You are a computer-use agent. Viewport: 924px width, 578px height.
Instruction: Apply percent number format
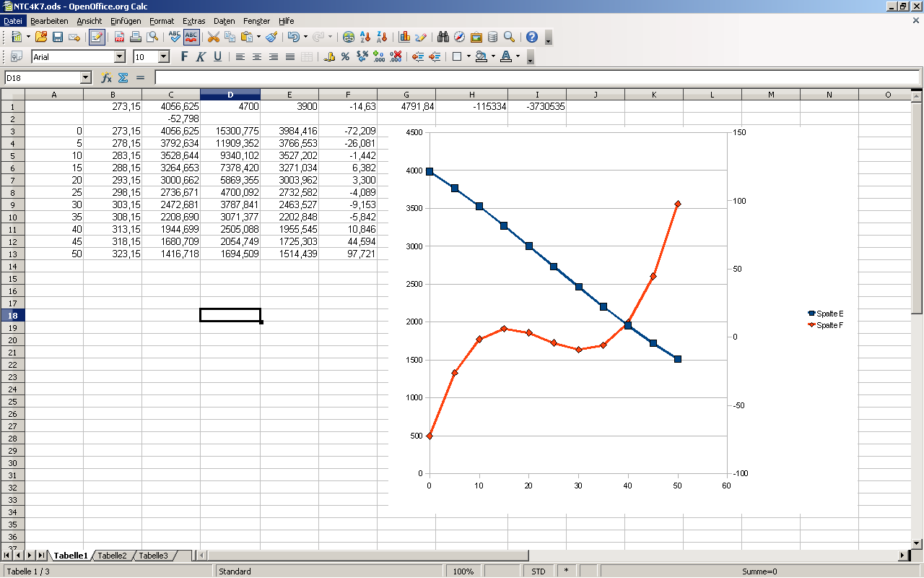[345, 56]
